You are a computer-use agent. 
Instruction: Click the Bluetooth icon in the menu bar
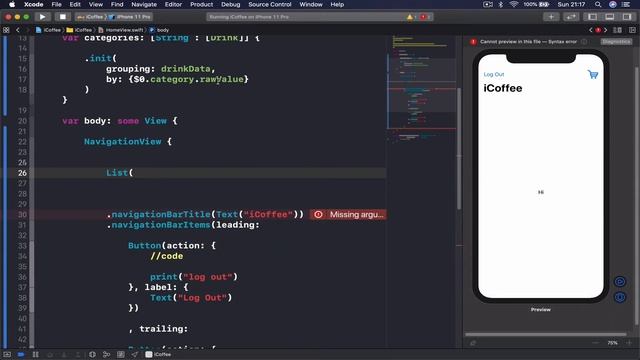click(x=500, y=4)
